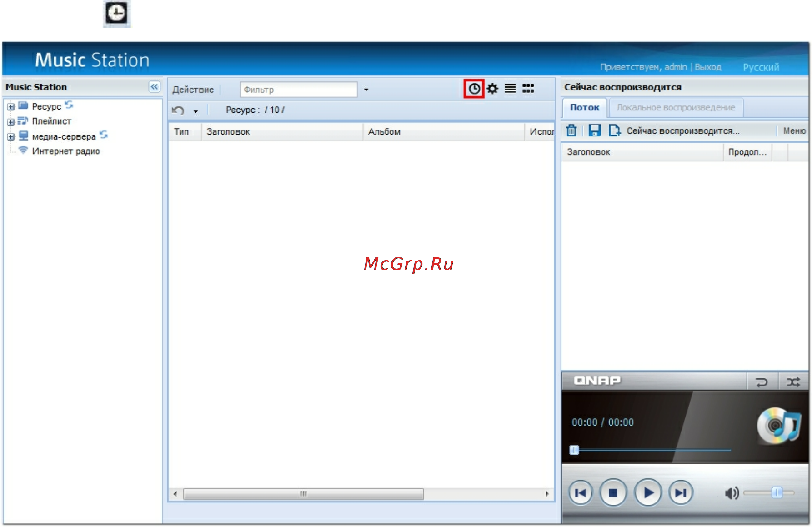
Task: Click the horizontal scrollbar thumb
Action: click(x=303, y=494)
